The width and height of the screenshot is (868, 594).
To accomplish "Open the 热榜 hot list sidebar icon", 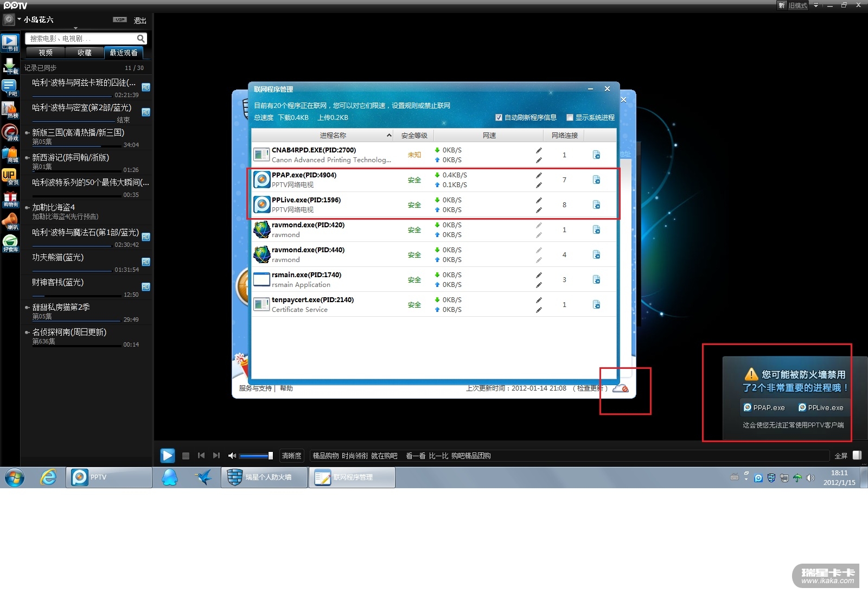I will [x=10, y=110].
